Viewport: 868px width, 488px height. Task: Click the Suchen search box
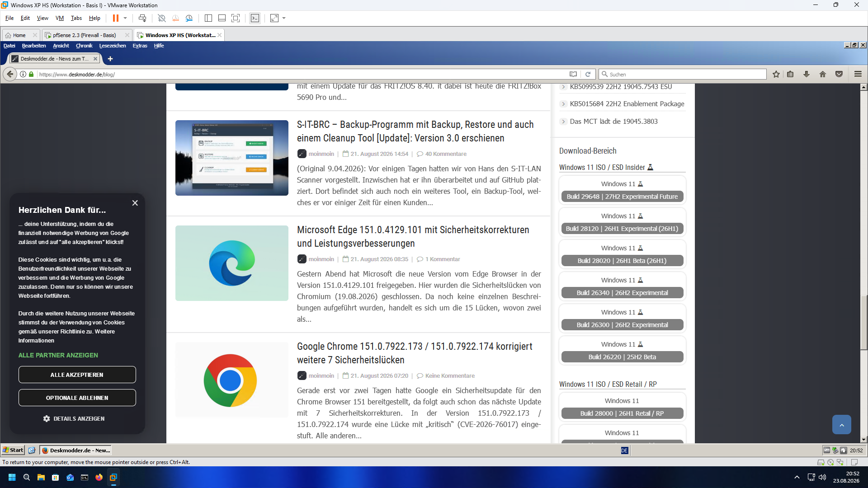683,74
